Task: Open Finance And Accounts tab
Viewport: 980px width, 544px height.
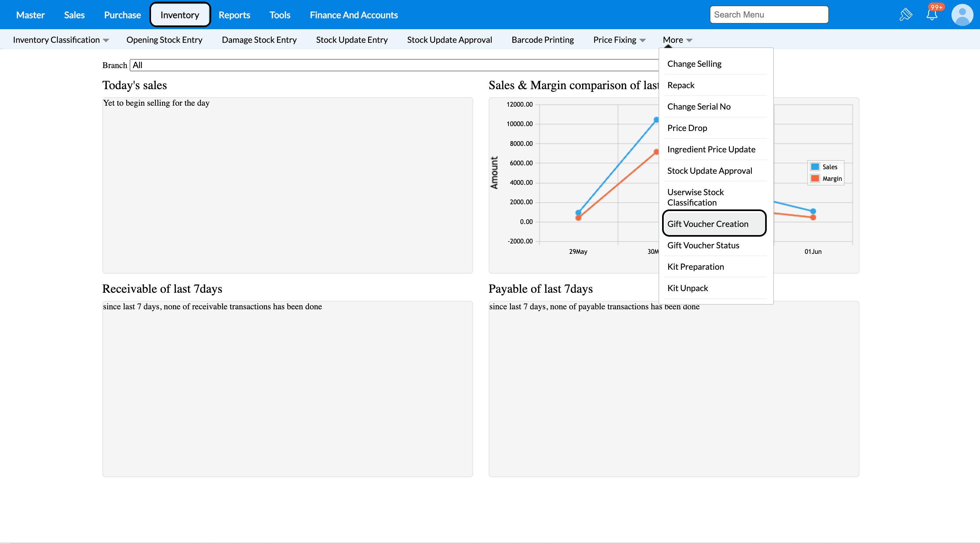Action: pyautogui.click(x=354, y=15)
